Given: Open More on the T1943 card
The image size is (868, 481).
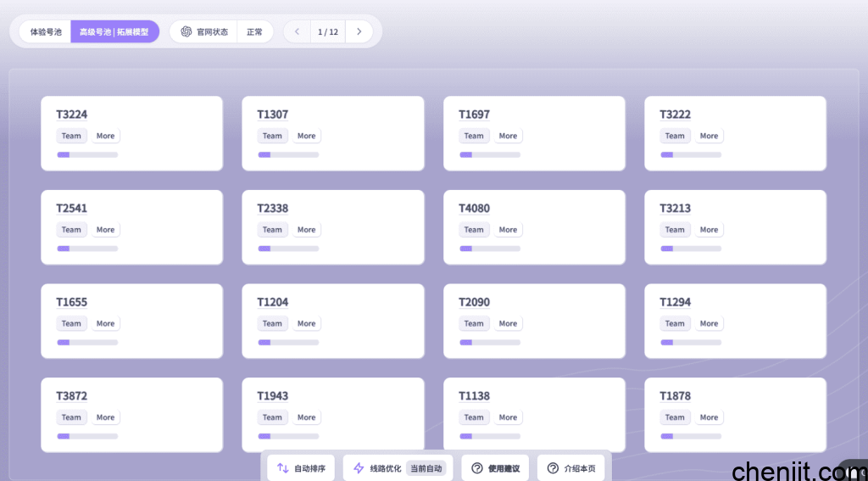Looking at the screenshot, I should [x=306, y=417].
